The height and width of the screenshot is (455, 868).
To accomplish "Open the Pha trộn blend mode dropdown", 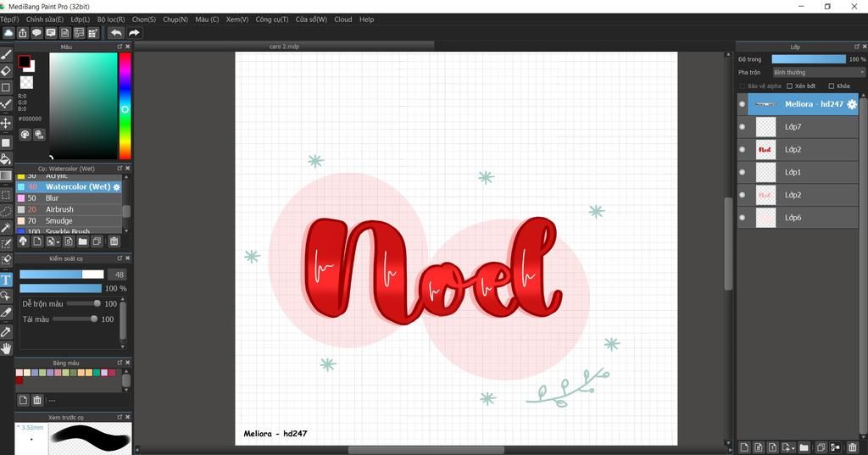I will pos(818,73).
